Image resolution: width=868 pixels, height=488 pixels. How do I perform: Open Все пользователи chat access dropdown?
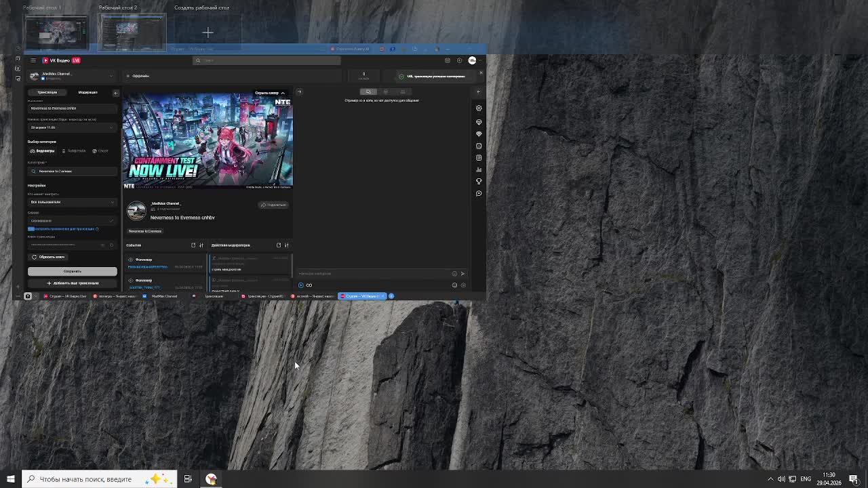tap(73, 202)
